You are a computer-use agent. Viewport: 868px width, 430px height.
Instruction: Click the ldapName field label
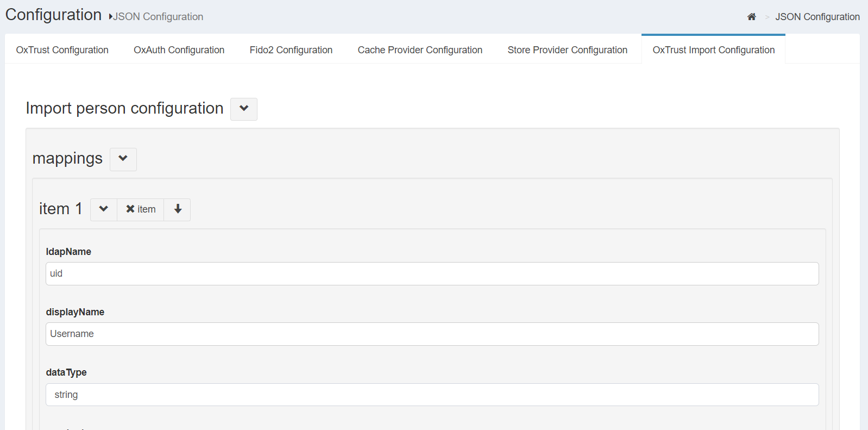pyautogui.click(x=68, y=252)
